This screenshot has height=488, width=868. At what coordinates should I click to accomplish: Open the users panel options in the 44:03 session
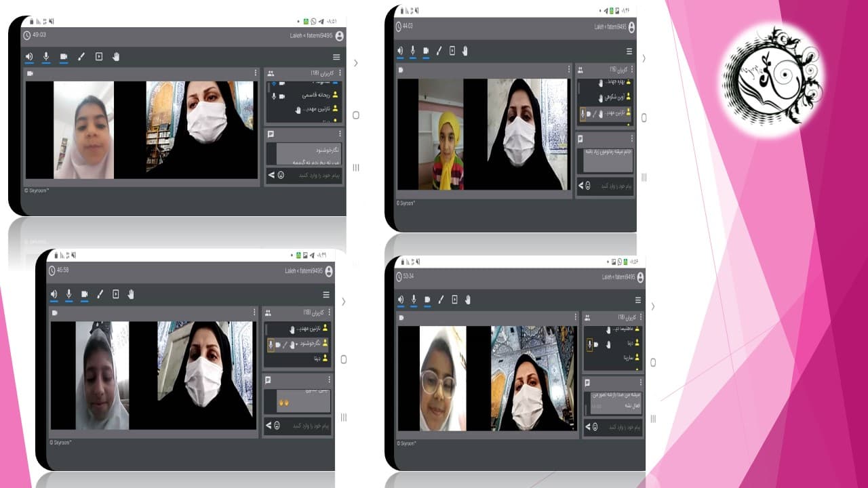click(631, 69)
